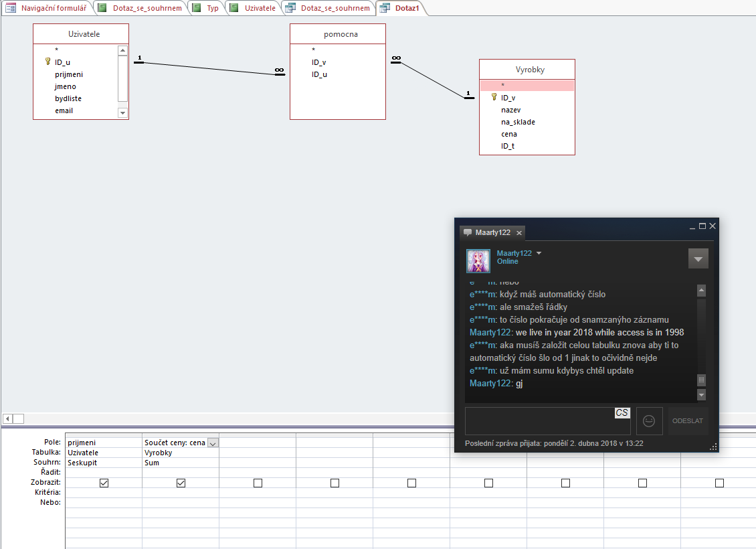Select jmeno field in Uzivatele table
The image size is (756, 549).
65,86
